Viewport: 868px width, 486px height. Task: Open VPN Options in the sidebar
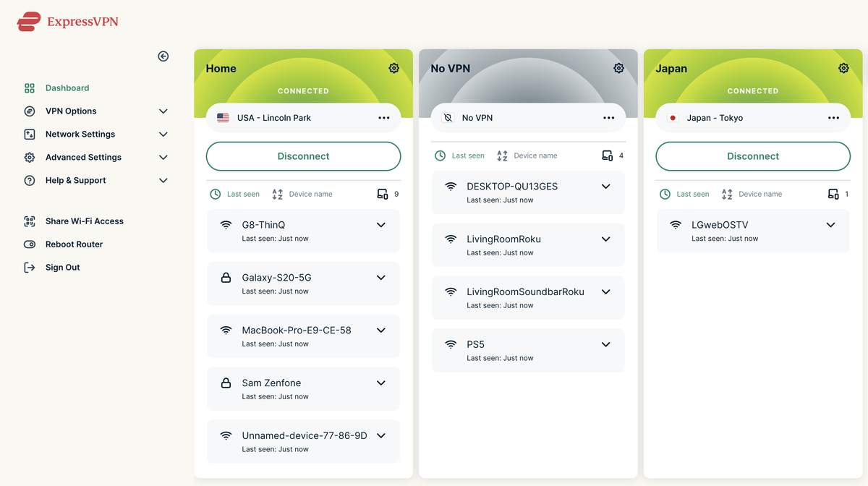pyautogui.click(x=71, y=111)
